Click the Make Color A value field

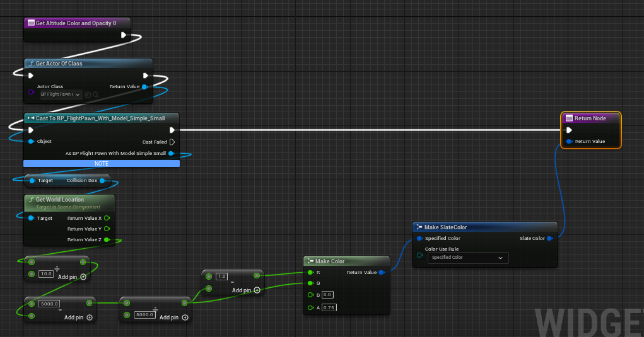pos(329,307)
